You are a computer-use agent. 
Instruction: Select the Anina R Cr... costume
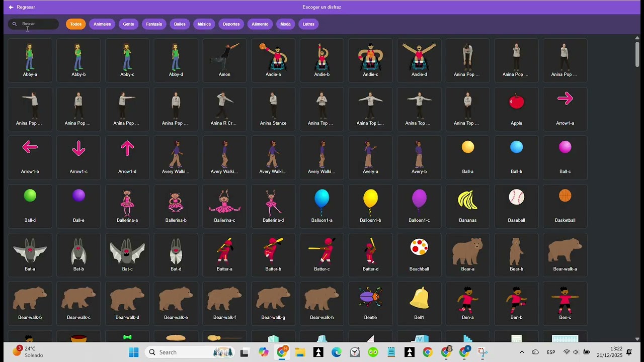tap(224, 109)
